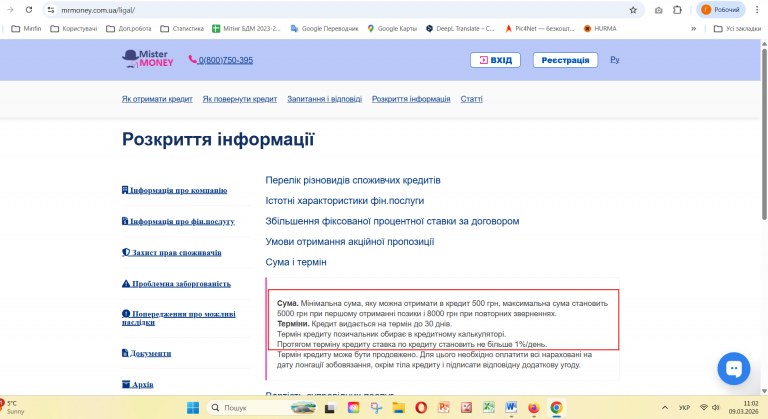Open the Pic4Net bookmark
The height and width of the screenshot is (419, 768).
tap(539, 28)
